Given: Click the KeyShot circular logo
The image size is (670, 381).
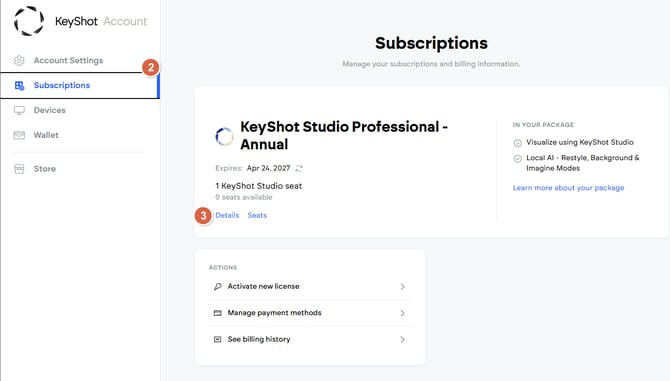Looking at the screenshot, I should (x=29, y=21).
